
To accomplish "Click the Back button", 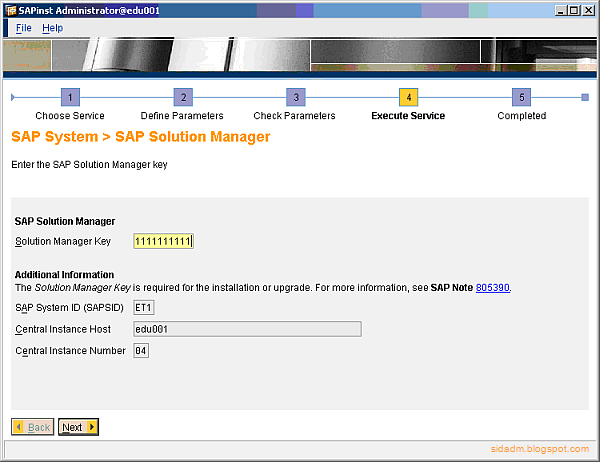I will [x=33, y=427].
